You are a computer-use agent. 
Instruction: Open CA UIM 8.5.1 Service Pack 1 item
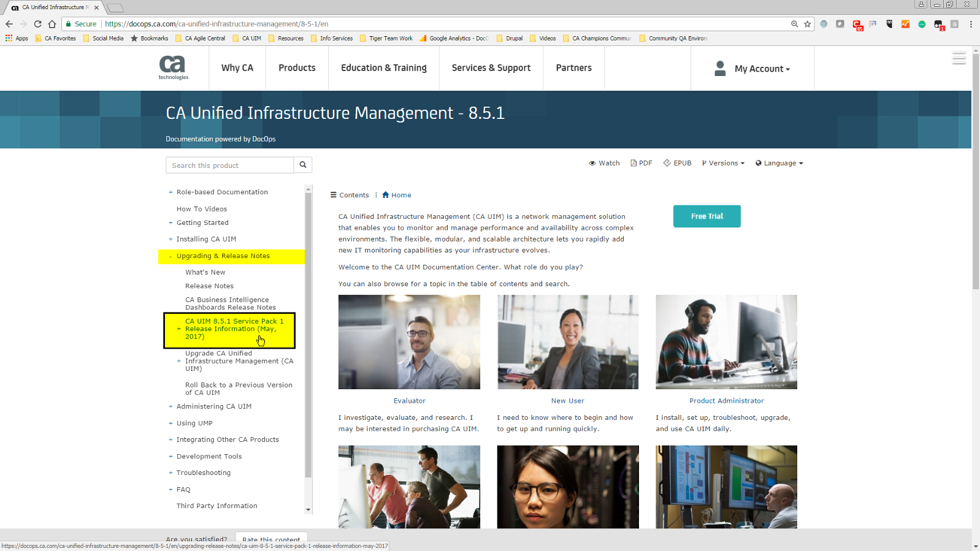tap(234, 329)
